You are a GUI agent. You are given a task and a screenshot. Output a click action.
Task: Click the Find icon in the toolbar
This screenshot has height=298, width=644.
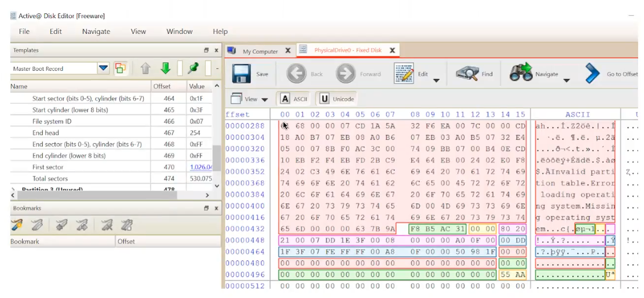point(467,74)
